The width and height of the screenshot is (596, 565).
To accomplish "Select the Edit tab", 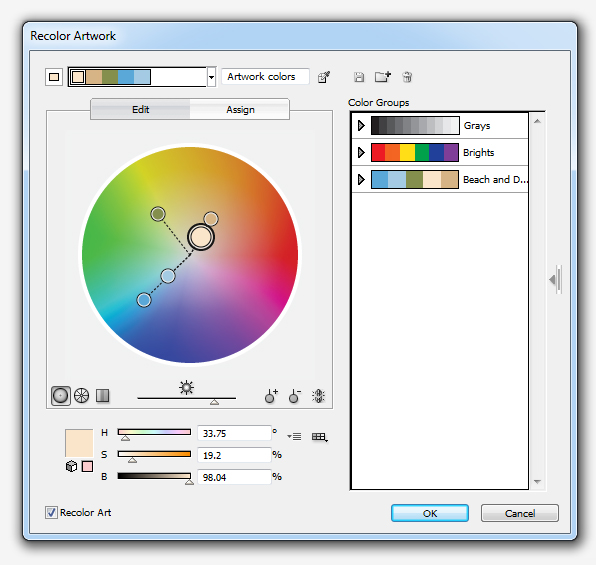I will [x=140, y=110].
